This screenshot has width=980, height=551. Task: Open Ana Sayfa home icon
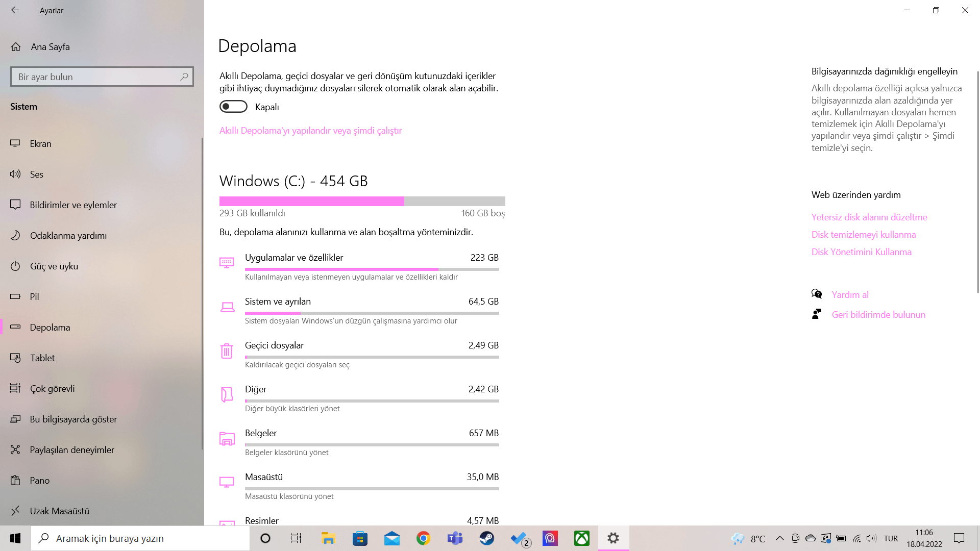point(16,47)
